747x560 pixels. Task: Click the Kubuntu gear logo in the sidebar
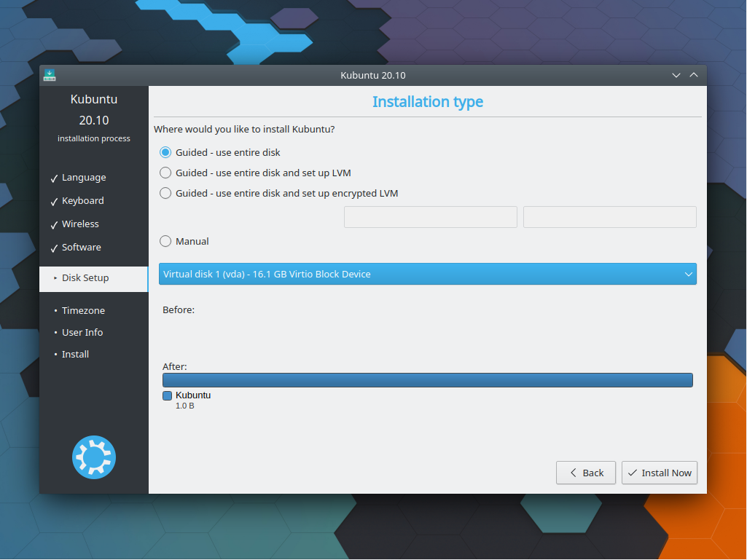pos(94,457)
